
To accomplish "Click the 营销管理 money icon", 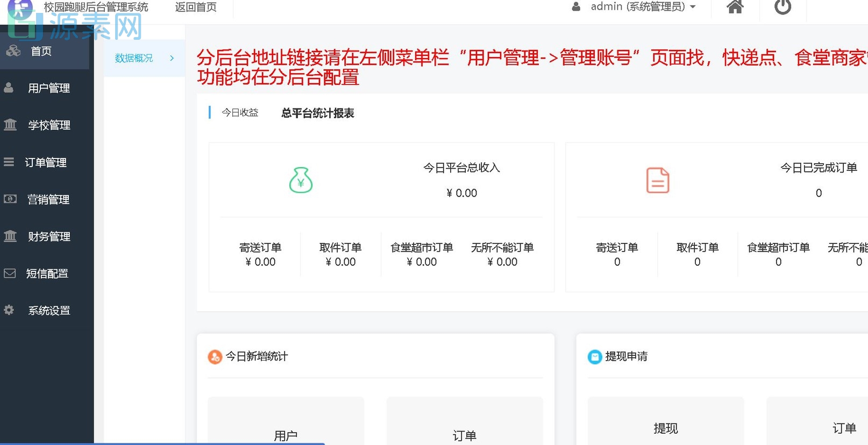I will pyautogui.click(x=10, y=199).
